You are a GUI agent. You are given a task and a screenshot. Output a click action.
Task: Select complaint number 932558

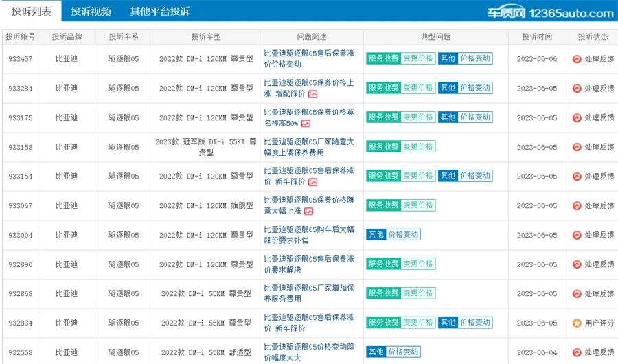pos(21,352)
